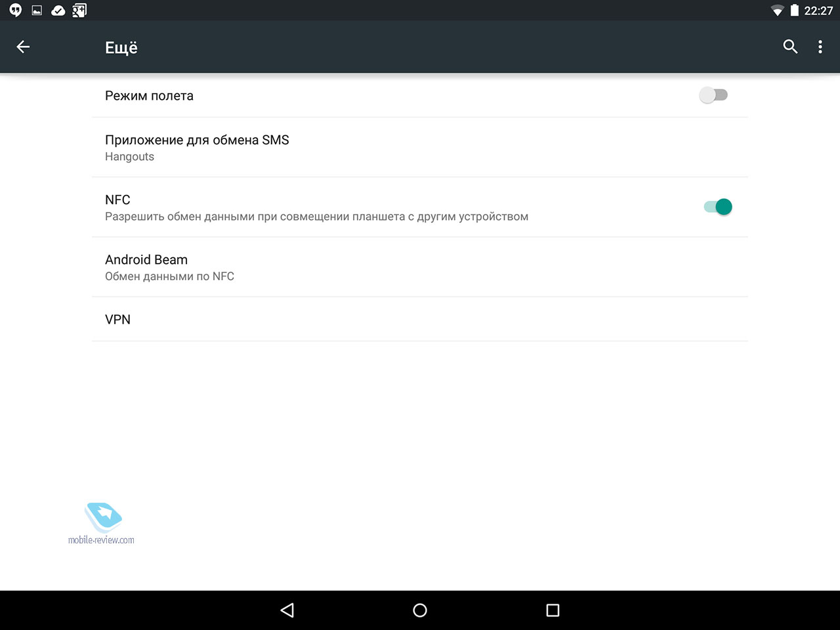Tap the Wi-Fi signal status icon
The width and height of the screenshot is (840, 630).
tap(777, 10)
